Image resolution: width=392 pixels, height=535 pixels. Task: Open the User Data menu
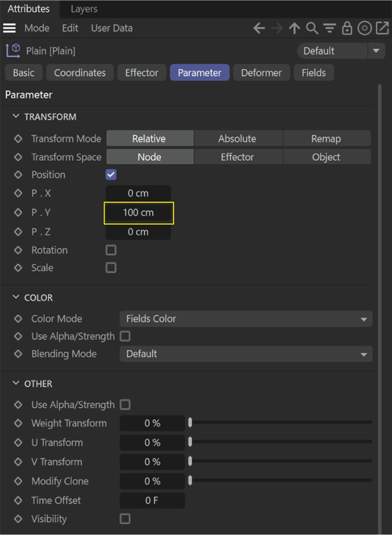pyautogui.click(x=112, y=28)
